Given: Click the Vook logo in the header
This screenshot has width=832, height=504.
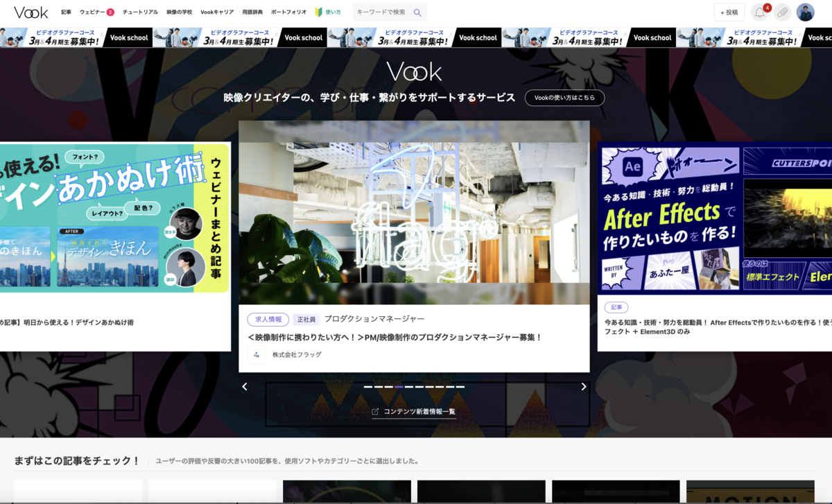Looking at the screenshot, I should [x=31, y=12].
